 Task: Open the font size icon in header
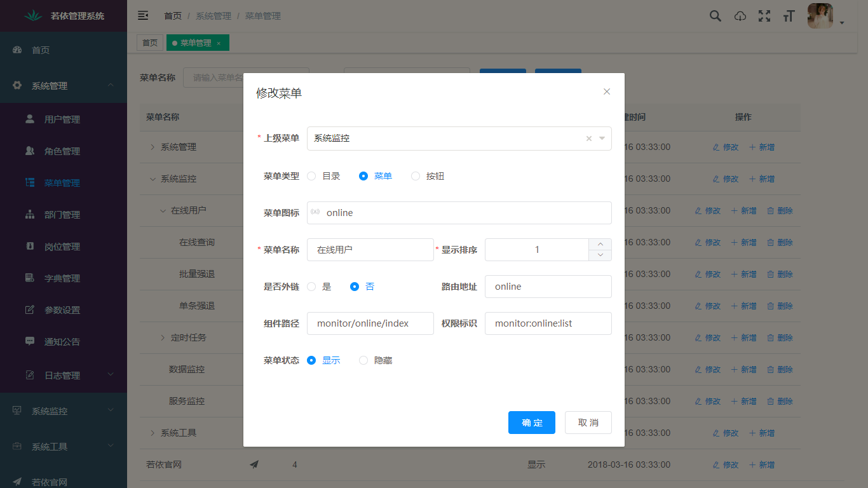click(789, 16)
